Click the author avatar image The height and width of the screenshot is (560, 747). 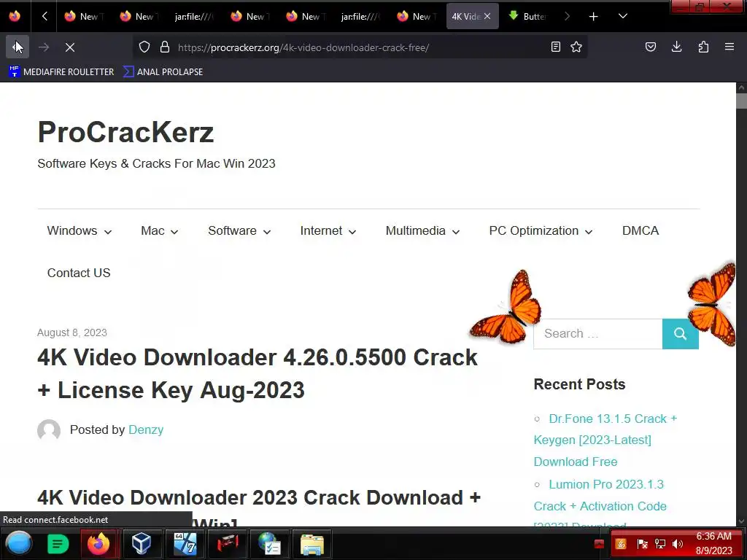pyautogui.click(x=49, y=430)
